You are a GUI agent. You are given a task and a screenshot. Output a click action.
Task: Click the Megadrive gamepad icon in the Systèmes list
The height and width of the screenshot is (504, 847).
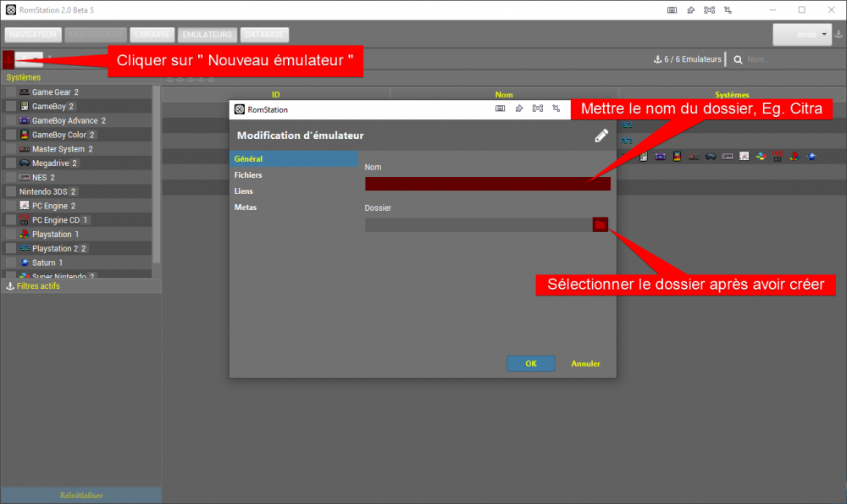pyautogui.click(x=25, y=163)
